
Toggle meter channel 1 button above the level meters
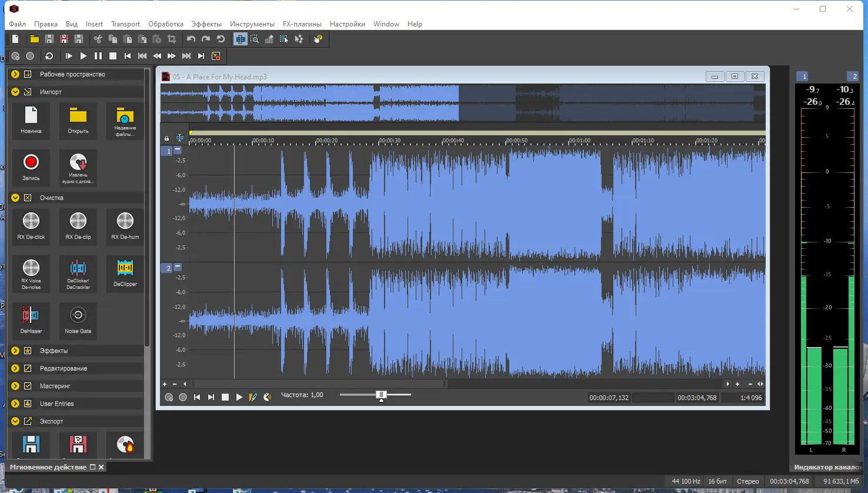tap(803, 76)
